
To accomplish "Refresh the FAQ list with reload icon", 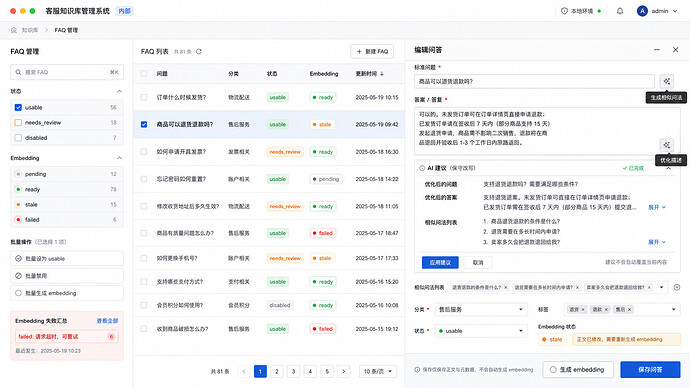I will [199, 51].
